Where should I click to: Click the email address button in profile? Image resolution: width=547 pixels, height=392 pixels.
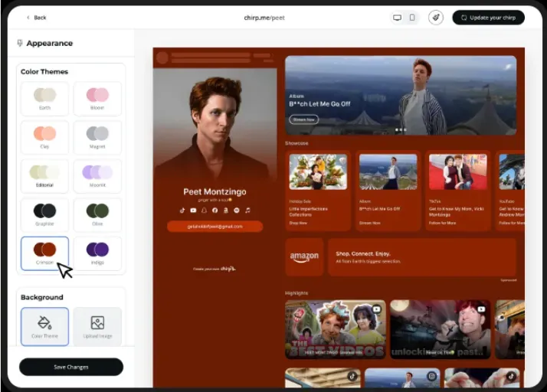[x=215, y=227]
